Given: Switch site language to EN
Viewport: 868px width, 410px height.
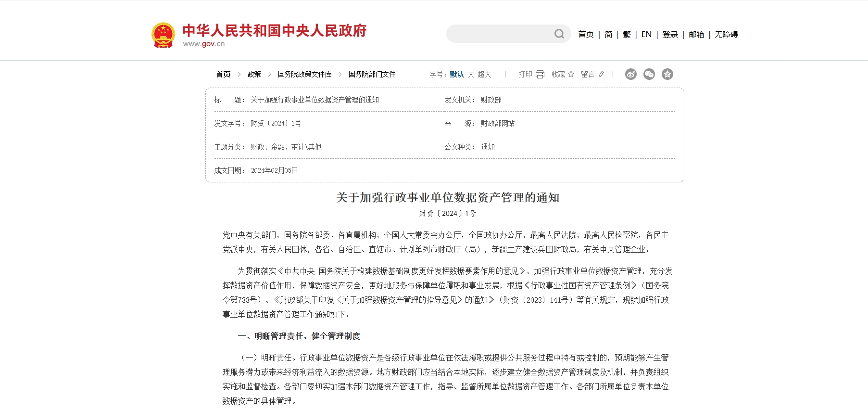Looking at the screenshot, I should (646, 34).
